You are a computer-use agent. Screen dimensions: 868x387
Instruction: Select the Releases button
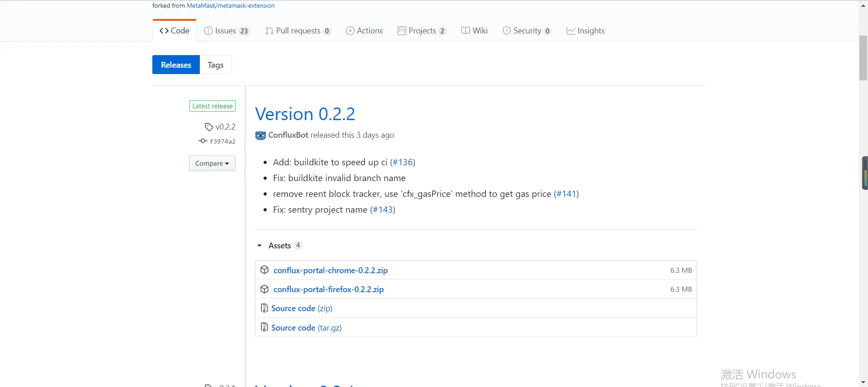[176, 65]
